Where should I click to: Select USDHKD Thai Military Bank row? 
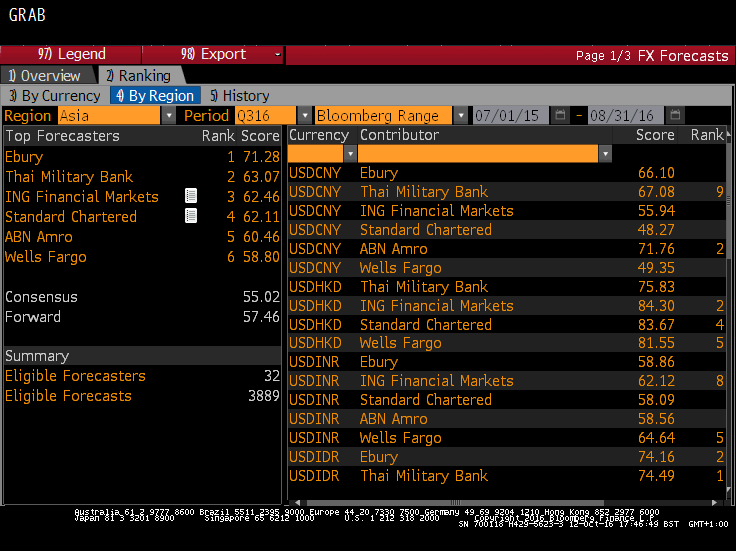(506, 287)
